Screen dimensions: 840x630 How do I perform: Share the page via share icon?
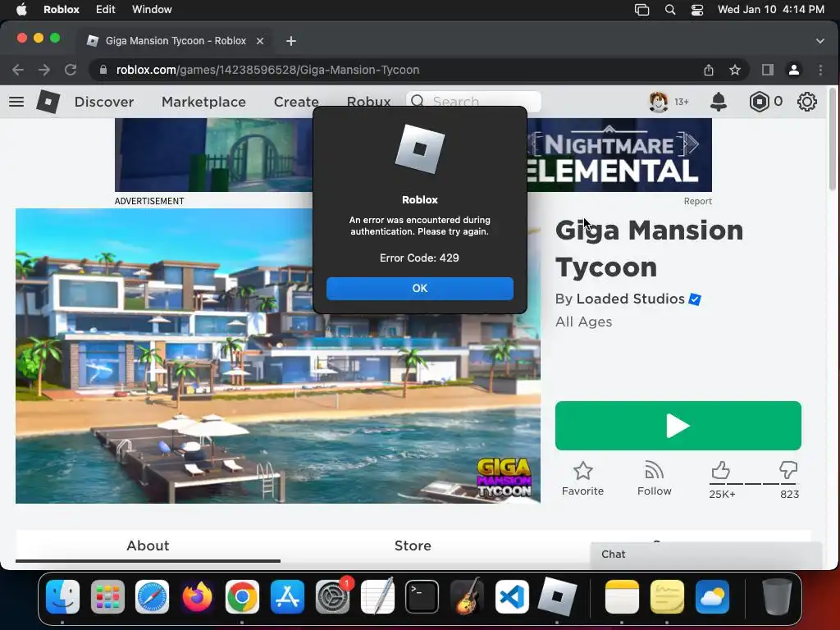tap(708, 70)
